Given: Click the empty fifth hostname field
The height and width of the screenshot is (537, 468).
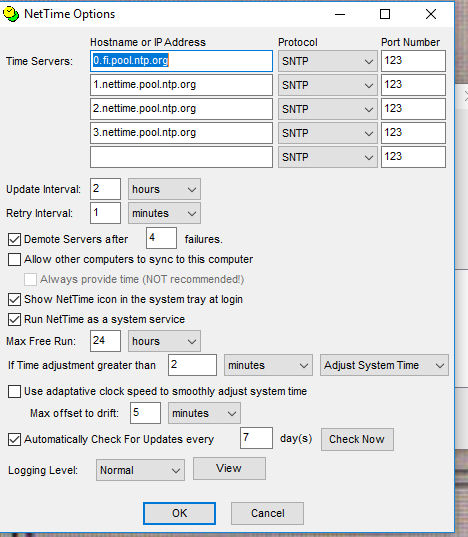Looking at the screenshot, I should pos(181,157).
